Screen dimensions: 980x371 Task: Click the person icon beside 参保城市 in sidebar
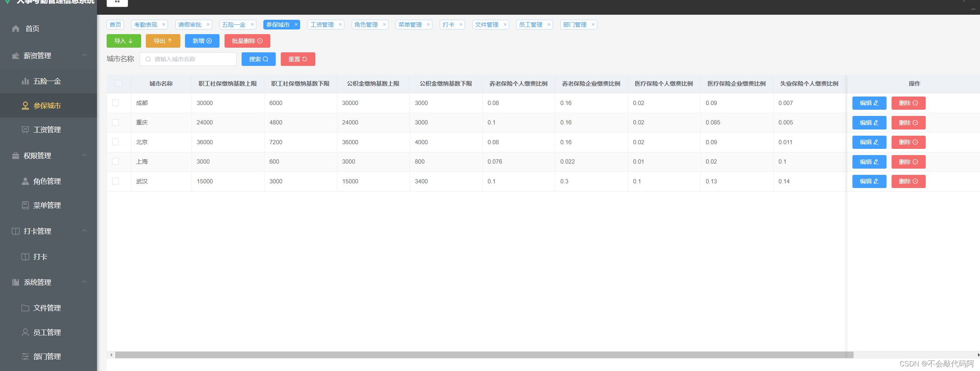tap(25, 106)
